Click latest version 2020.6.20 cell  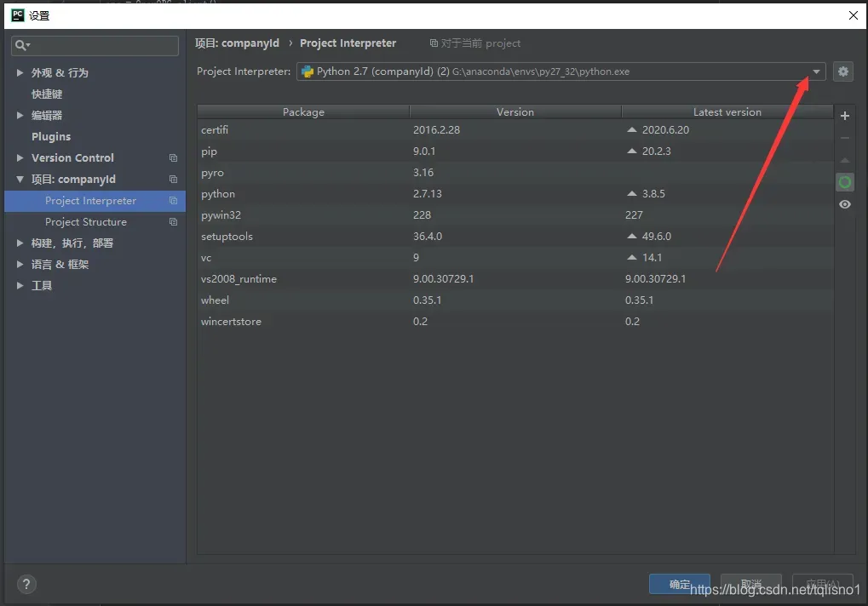click(665, 130)
